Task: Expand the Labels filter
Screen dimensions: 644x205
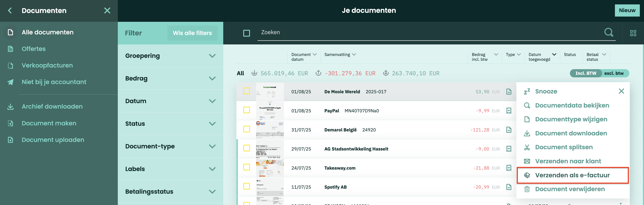Action: [170, 169]
